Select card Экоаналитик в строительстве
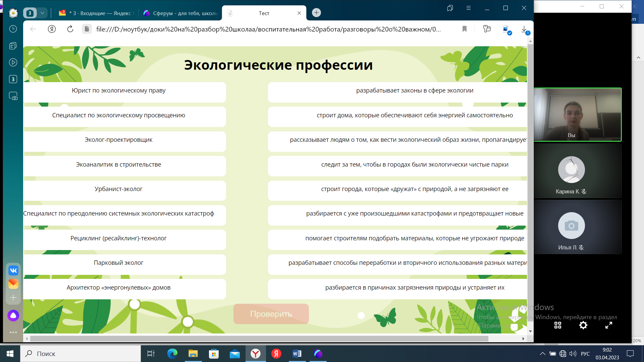 click(125, 166)
